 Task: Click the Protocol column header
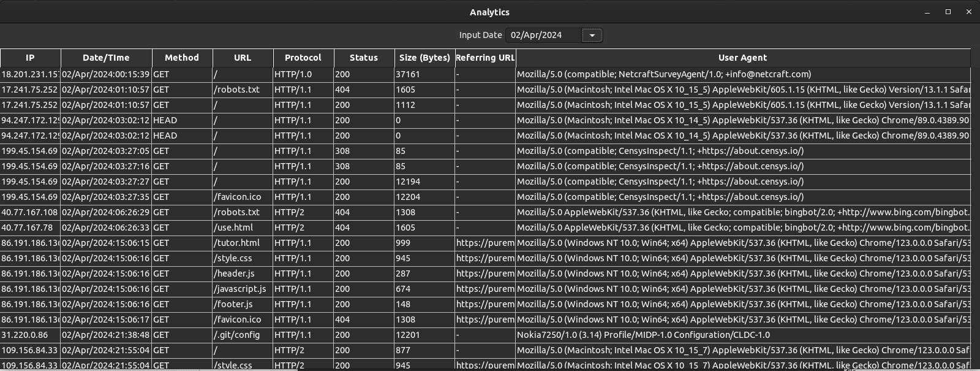point(303,58)
